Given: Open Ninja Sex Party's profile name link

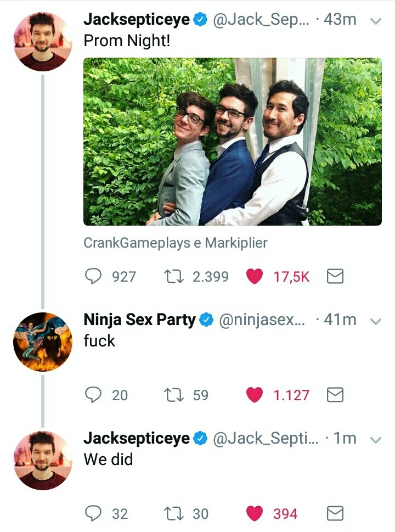Looking at the screenshot, I should (139, 320).
